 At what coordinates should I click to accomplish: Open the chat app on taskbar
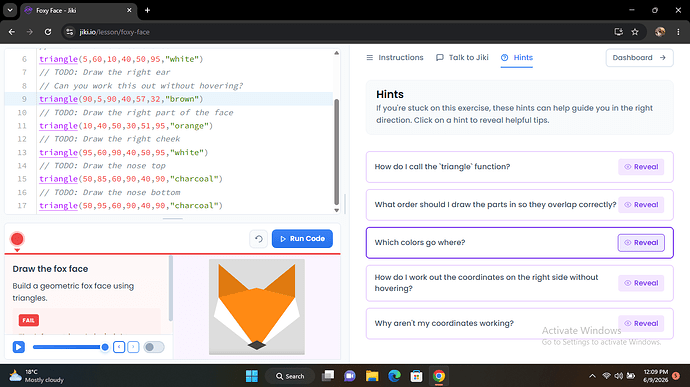(x=350, y=376)
